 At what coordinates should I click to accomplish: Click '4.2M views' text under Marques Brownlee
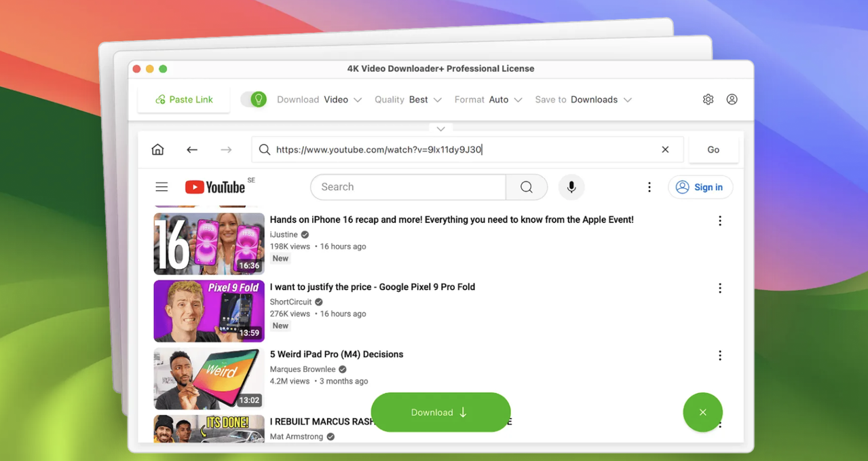pyautogui.click(x=290, y=381)
